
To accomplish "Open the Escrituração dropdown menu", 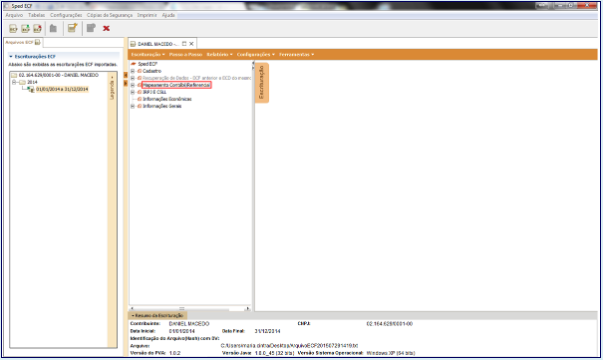I will (x=148, y=55).
